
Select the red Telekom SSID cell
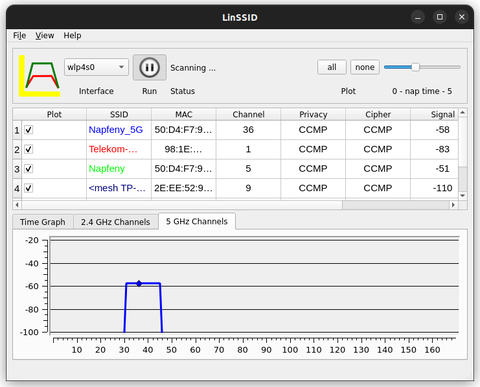tap(119, 149)
